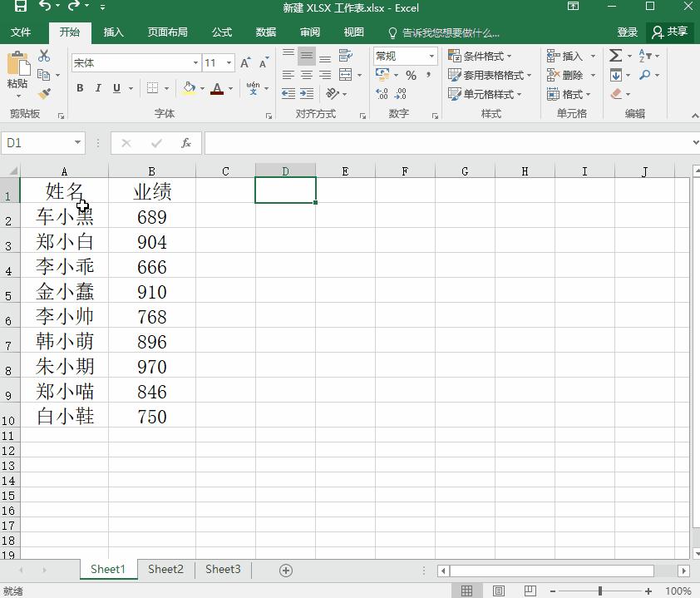700x598 pixels.
Task: Open the 公式 ribbon tab
Action: pos(221,32)
